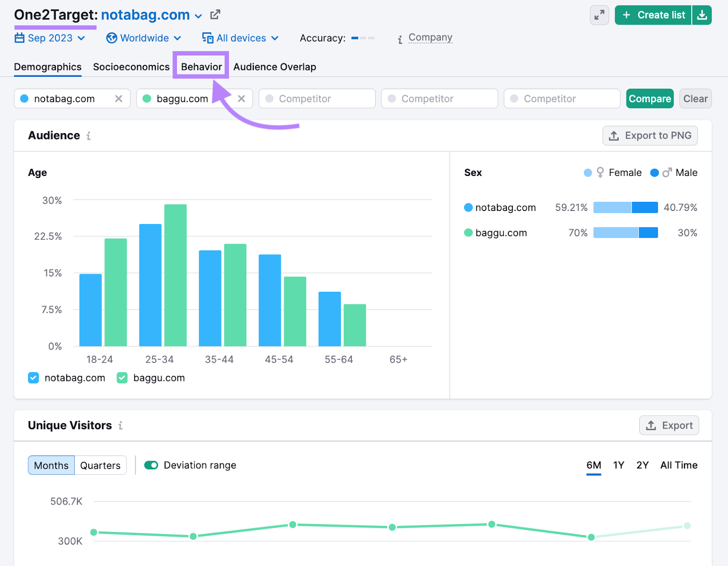728x566 pixels.
Task: Click the download report icon beside Create list
Action: [702, 15]
